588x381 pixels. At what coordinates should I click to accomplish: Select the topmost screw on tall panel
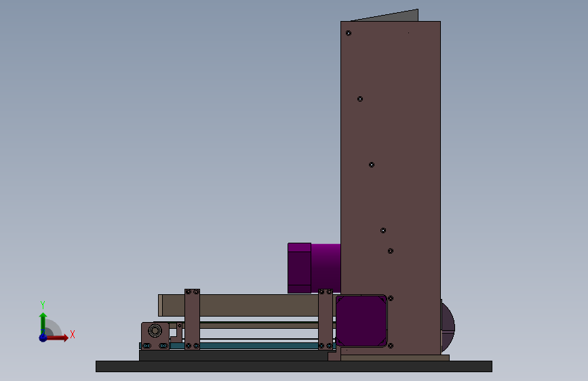[x=349, y=33]
